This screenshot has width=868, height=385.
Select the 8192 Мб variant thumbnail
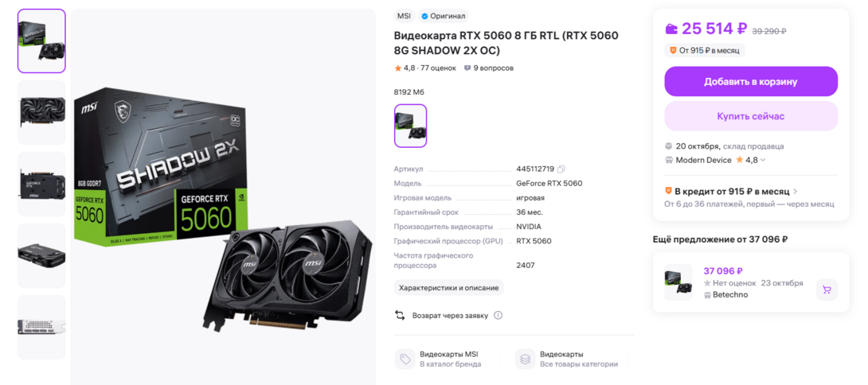[410, 126]
